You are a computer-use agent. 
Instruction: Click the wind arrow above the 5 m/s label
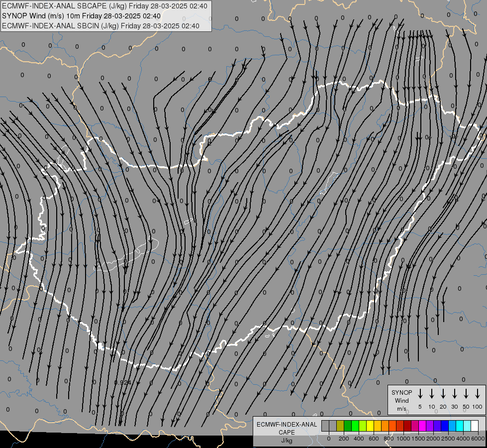click(420, 394)
